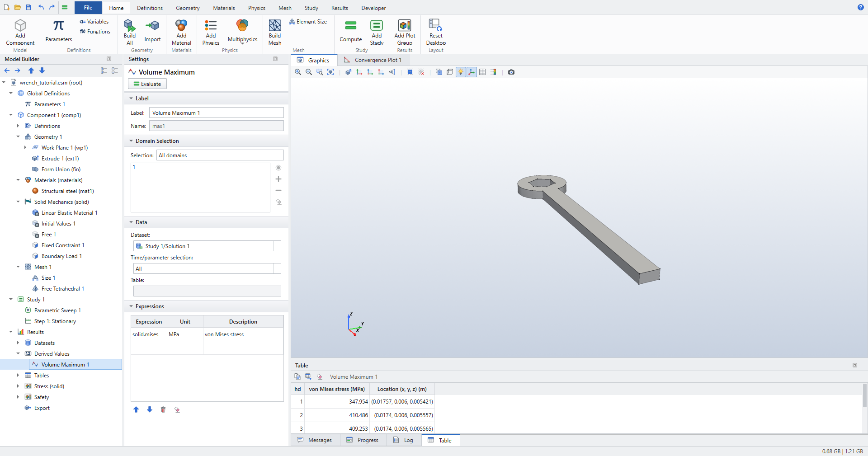Take a snapshot with camera icon

click(511, 72)
